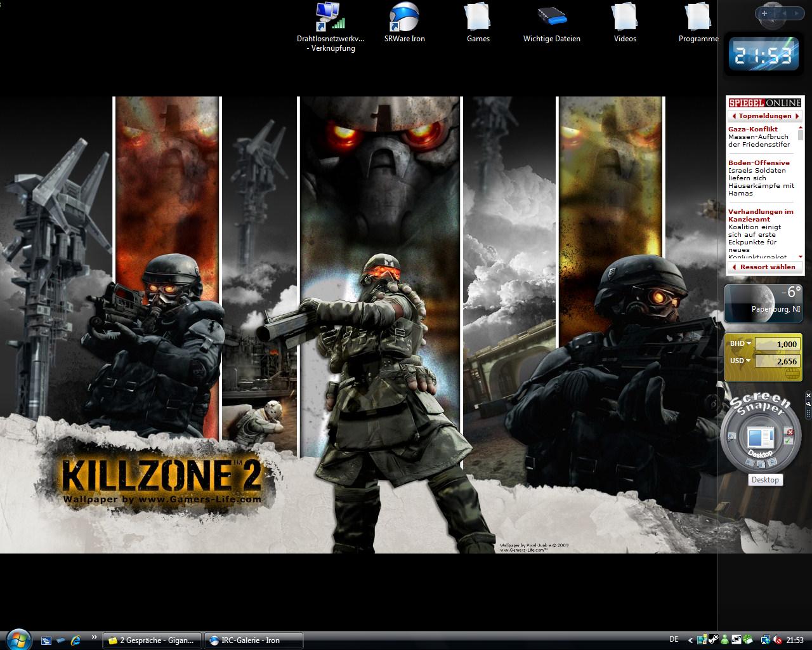Close the Screen Snaper gadget

[808, 395]
